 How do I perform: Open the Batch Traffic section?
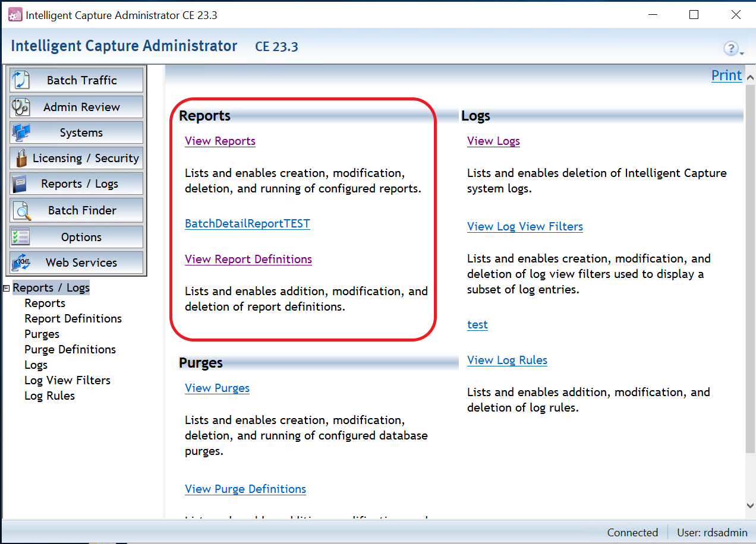tap(77, 80)
